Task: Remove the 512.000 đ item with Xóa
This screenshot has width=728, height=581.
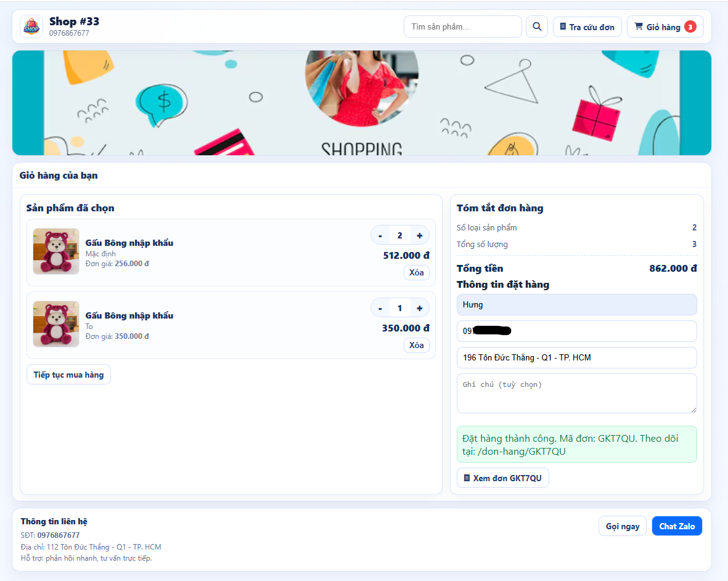Action: pos(416,272)
